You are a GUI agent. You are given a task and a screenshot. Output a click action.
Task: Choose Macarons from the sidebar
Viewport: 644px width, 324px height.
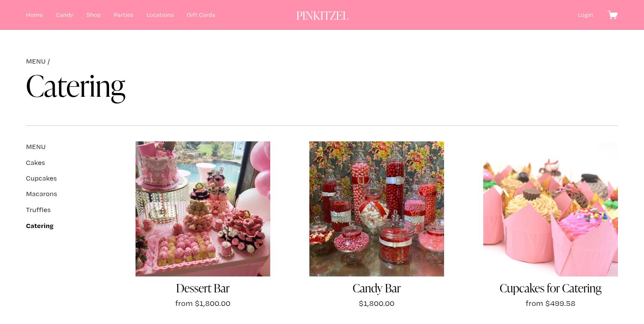41,194
